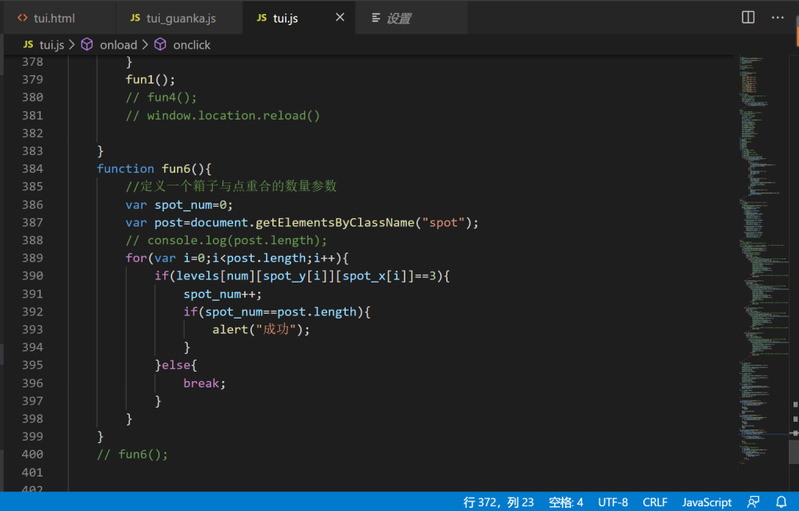
Task: Click the JS icon on tui_guanka.js tab
Action: click(135, 18)
